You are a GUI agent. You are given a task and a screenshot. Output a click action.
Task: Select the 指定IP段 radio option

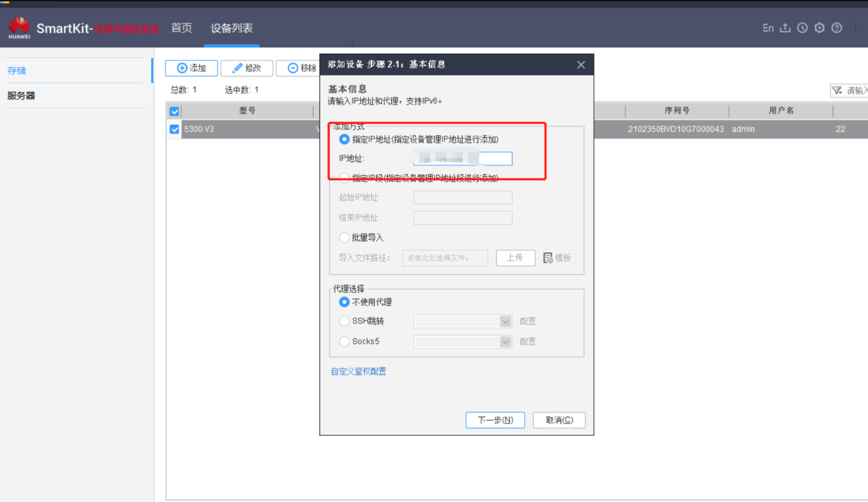344,178
